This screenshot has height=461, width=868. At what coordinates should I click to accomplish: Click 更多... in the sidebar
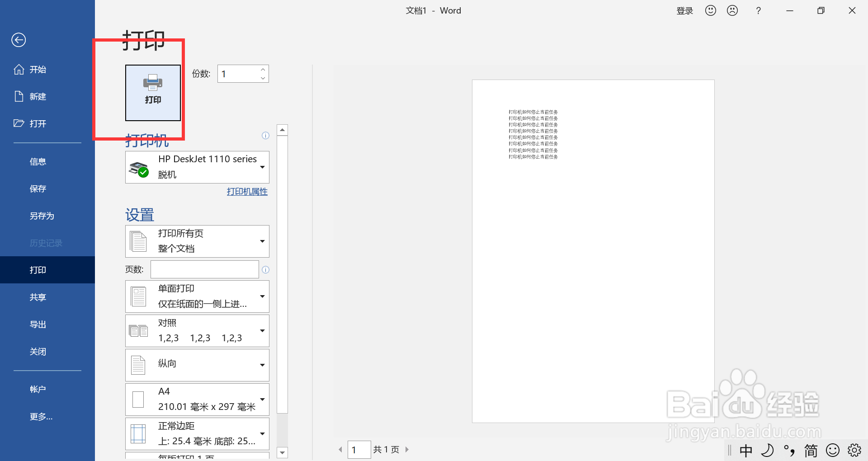[x=47, y=417]
